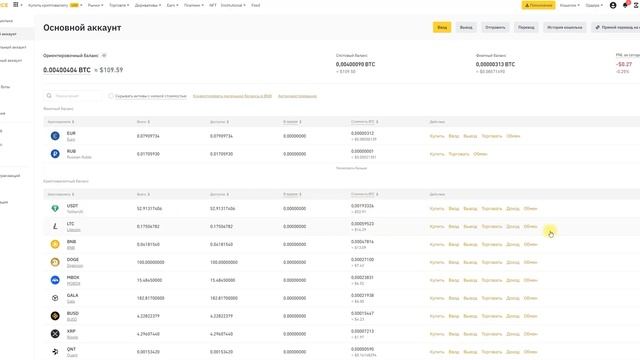The image size is (640, 360).
Task: Click the Вывод withdraw button at top
Action: click(x=466, y=27)
